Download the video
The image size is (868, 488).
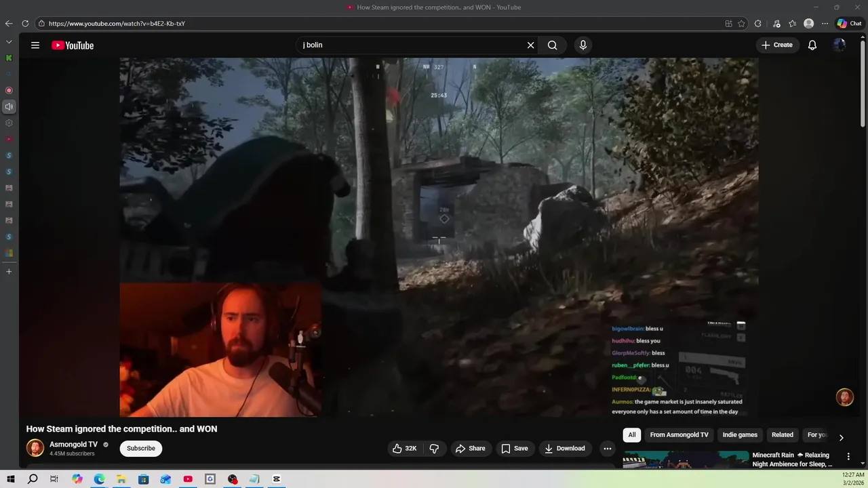(x=565, y=448)
